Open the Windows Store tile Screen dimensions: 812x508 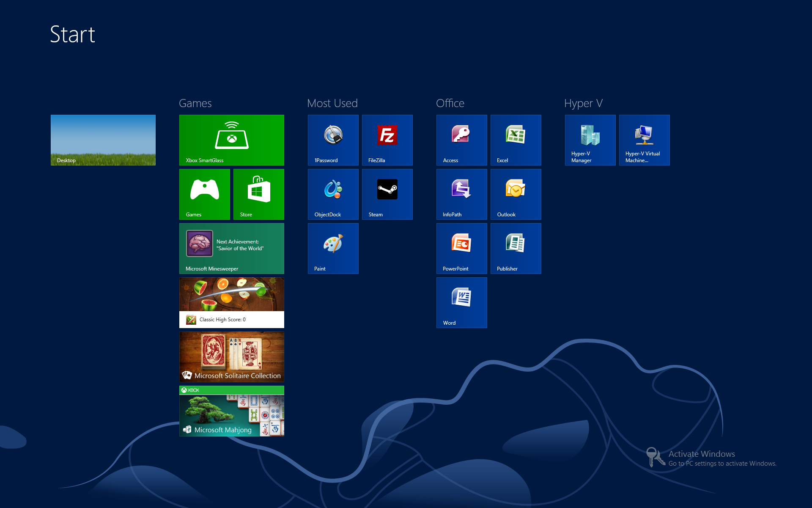[259, 194]
